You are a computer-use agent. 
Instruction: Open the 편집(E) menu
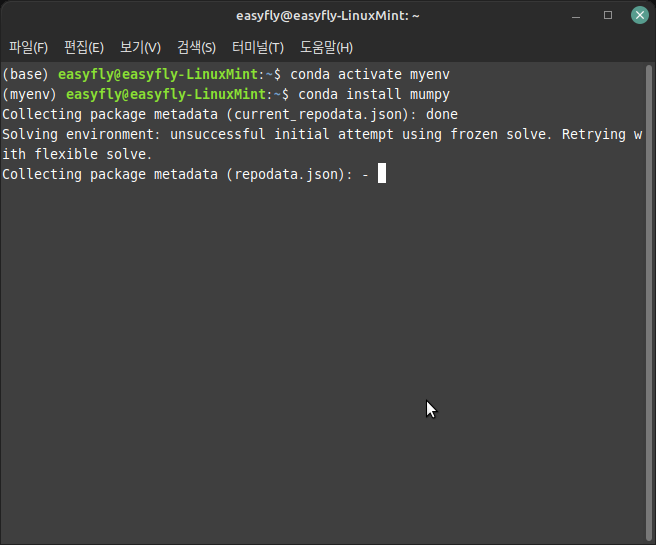84,47
